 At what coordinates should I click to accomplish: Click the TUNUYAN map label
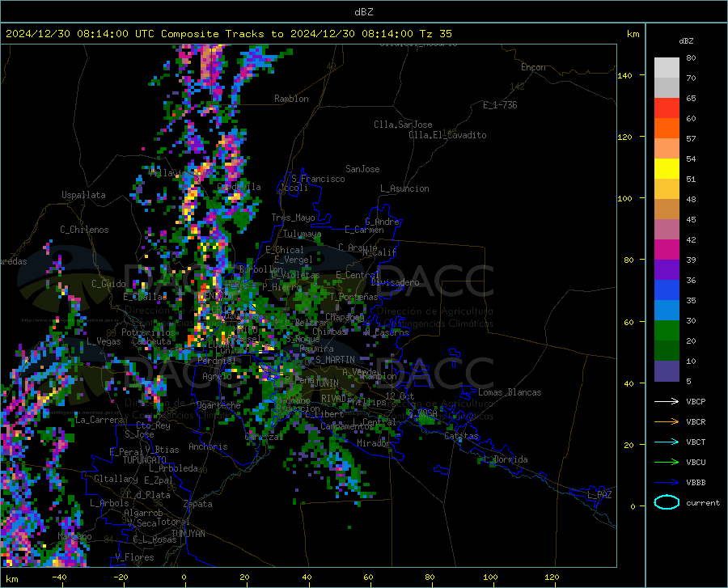coord(188,533)
